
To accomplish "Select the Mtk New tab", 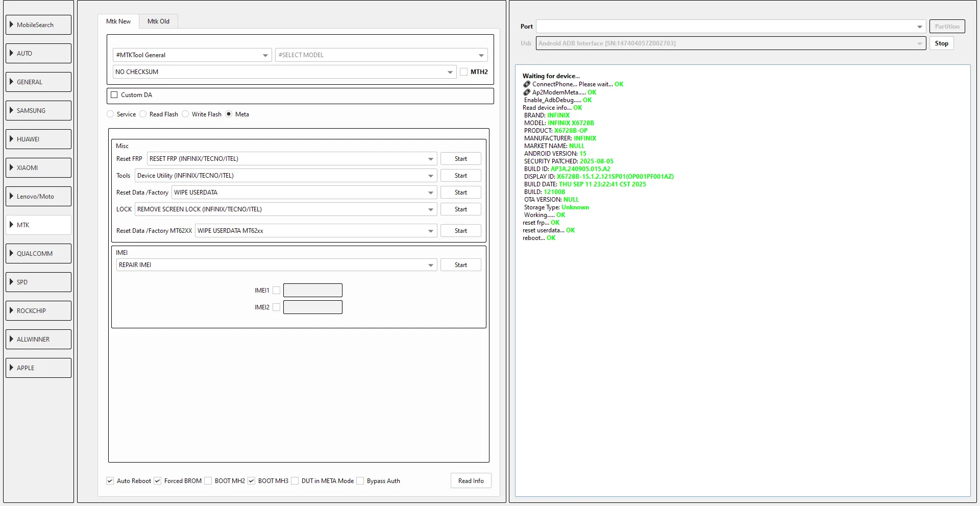I will coord(118,21).
